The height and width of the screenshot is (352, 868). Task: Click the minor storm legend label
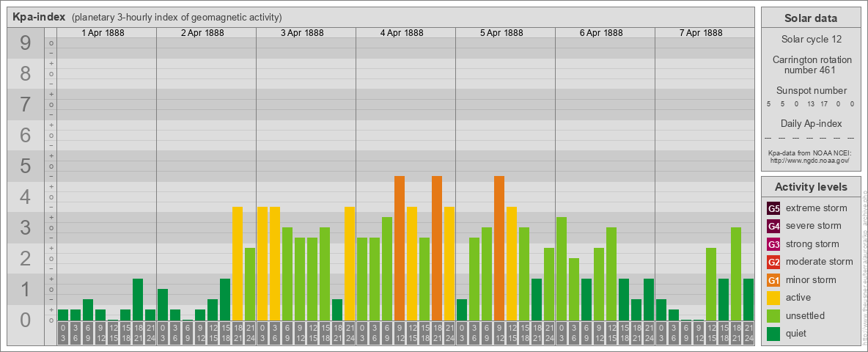[x=811, y=279]
